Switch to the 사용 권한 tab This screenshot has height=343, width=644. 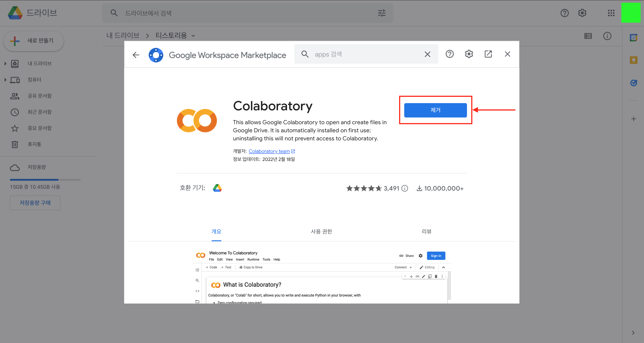321,231
